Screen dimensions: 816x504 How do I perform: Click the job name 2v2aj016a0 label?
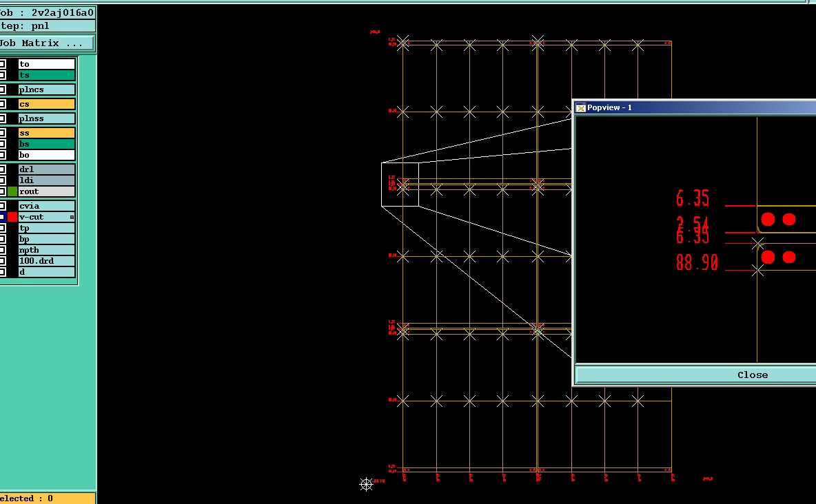63,12
